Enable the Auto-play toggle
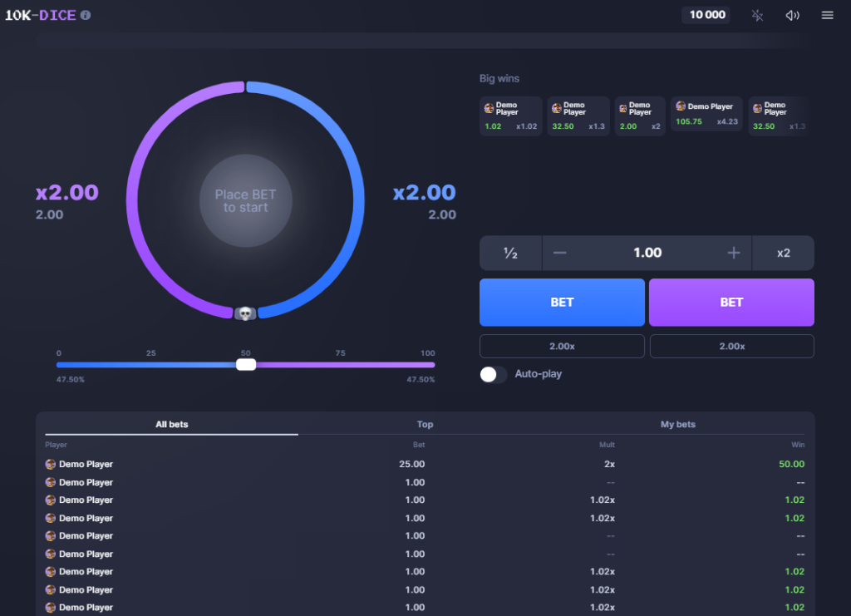851x616 pixels. tap(493, 374)
